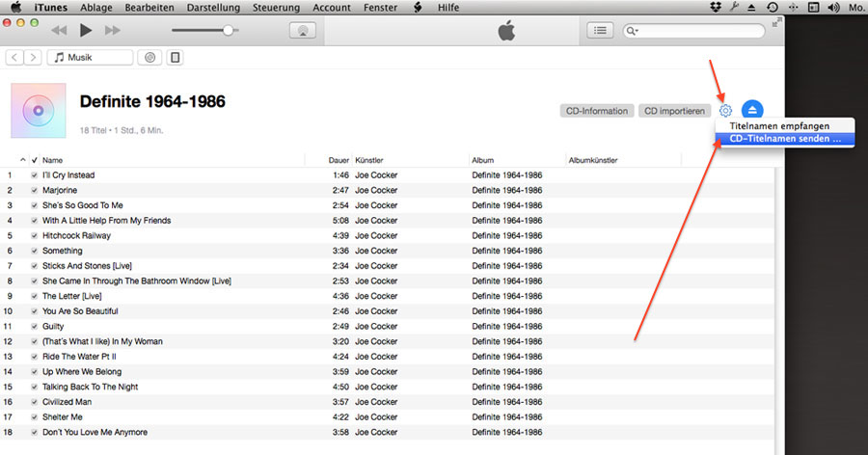
Task: Switch to the device (iPhone) view
Action: [x=175, y=57]
